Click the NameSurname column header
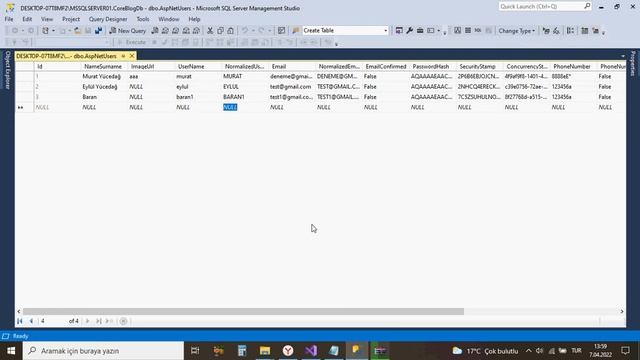This screenshot has height=360, width=640. tap(104, 66)
